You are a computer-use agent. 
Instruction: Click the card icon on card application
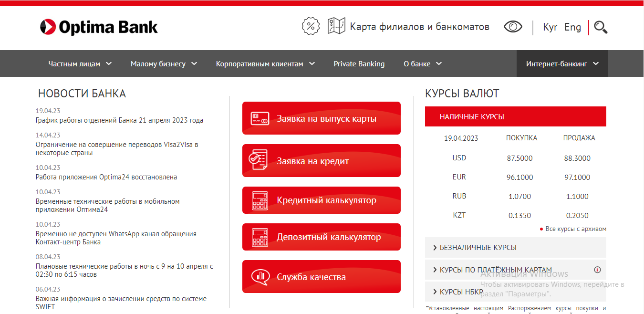pyautogui.click(x=260, y=119)
